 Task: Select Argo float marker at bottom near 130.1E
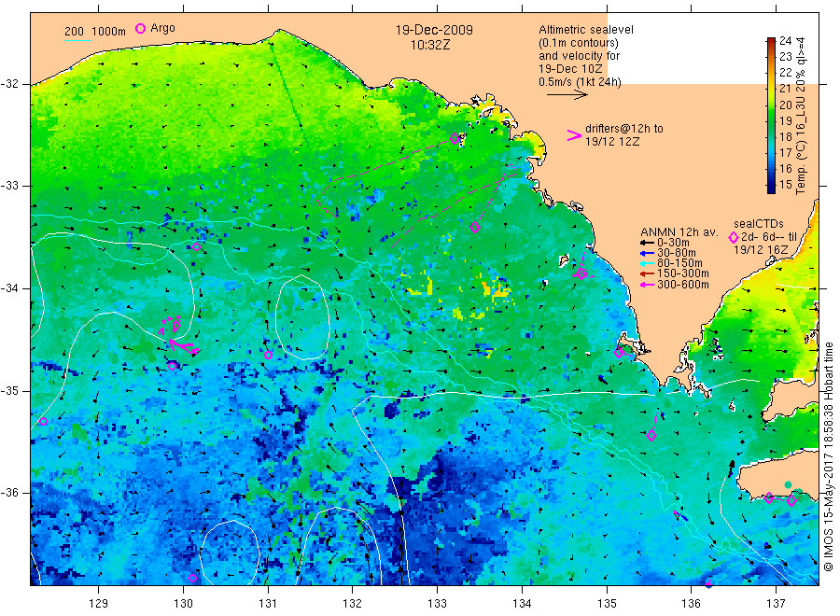coord(193,578)
